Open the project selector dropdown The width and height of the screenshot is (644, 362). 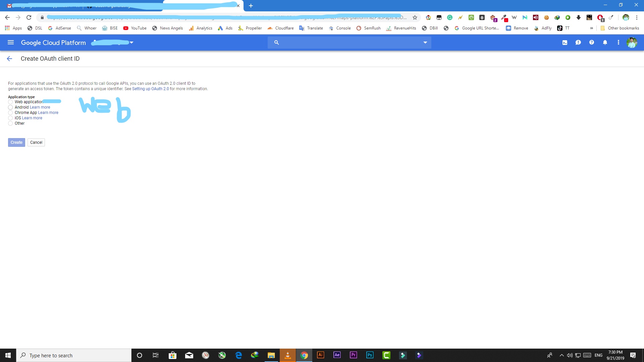point(131,43)
